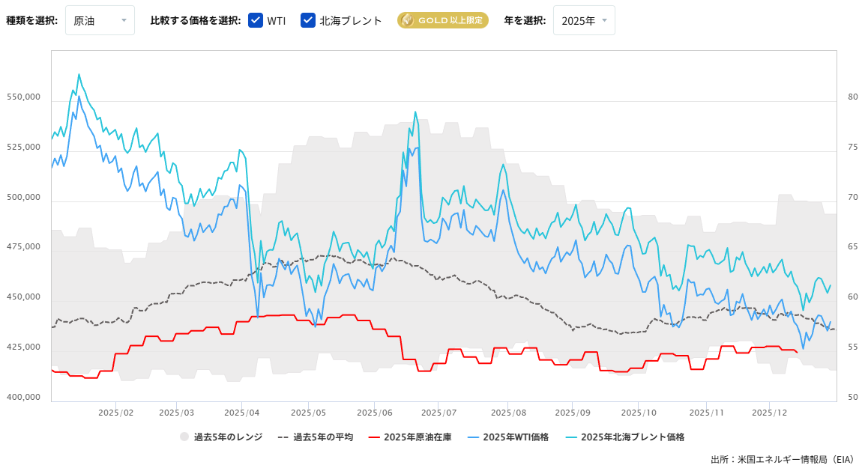This screenshot has height=471, width=868.
Task: Click the GOLD coin icon on the badge
Action: 407,20
